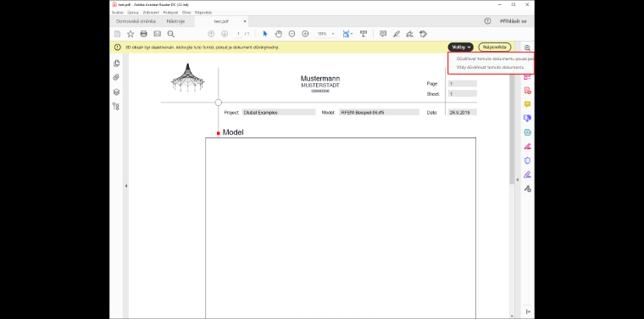Click the stamp tool icon
This screenshot has height=319, width=644.
423,34
